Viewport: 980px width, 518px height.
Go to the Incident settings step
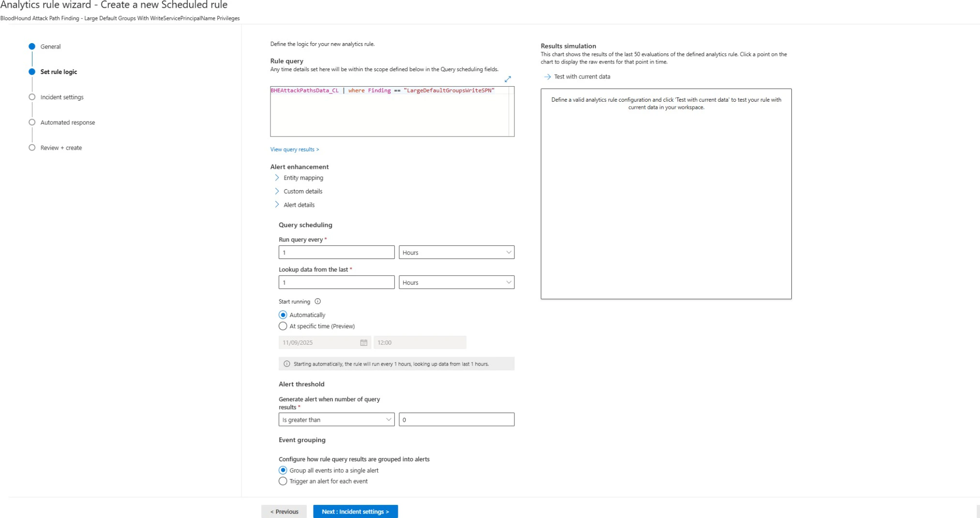coord(62,97)
